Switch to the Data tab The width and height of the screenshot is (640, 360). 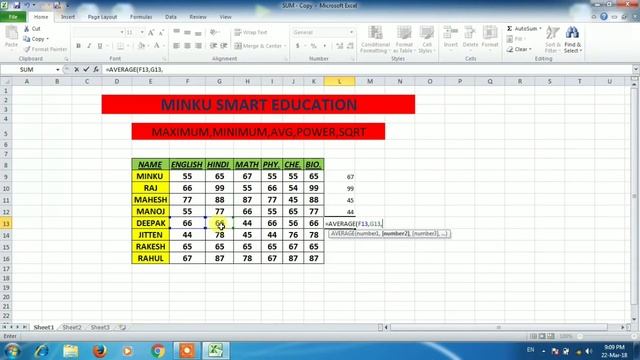(171, 17)
